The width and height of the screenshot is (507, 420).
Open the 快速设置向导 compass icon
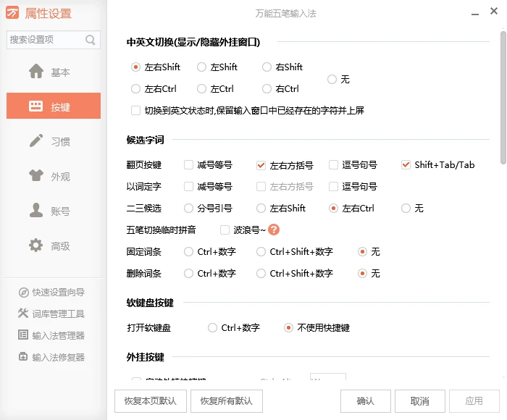click(x=24, y=293)
